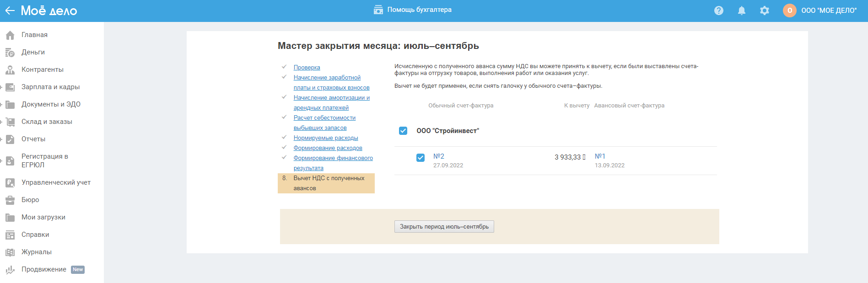The height and width of the screenshot is (283, 868).
Task: Expand the Зарплата и кадры submenu arrow
Action: click(1, 87)
